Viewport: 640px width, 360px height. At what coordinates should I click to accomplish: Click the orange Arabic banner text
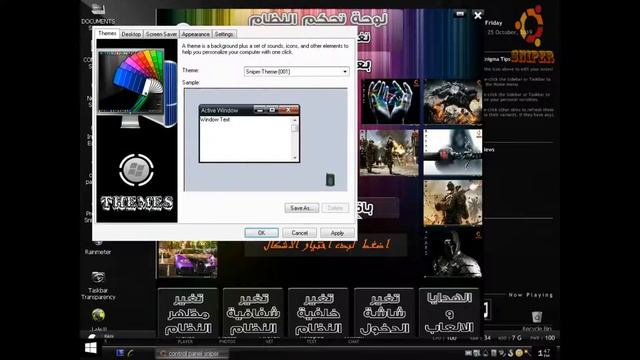[326, 245]
